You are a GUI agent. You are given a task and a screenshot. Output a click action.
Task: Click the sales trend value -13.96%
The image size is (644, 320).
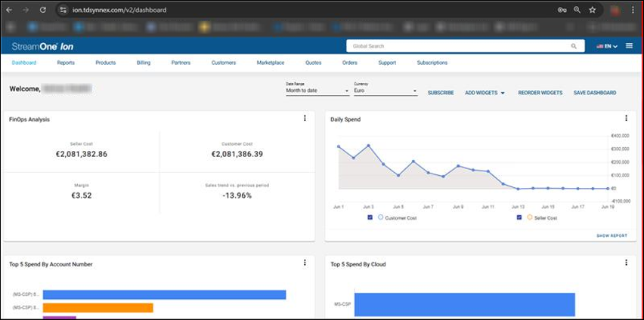pyautogui.click(x=237, y=195)
